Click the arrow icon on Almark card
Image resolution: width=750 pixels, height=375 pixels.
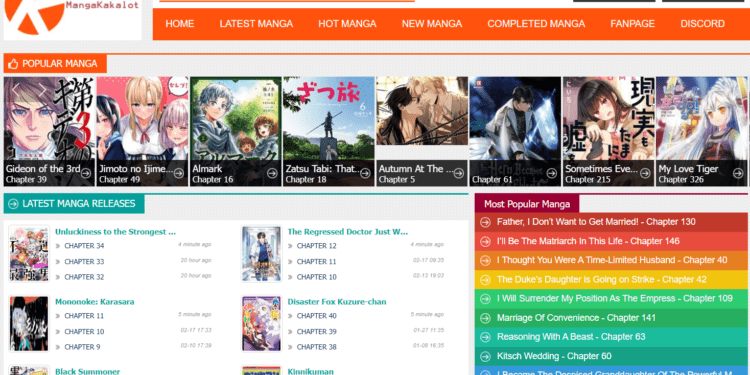click(272, 173)
